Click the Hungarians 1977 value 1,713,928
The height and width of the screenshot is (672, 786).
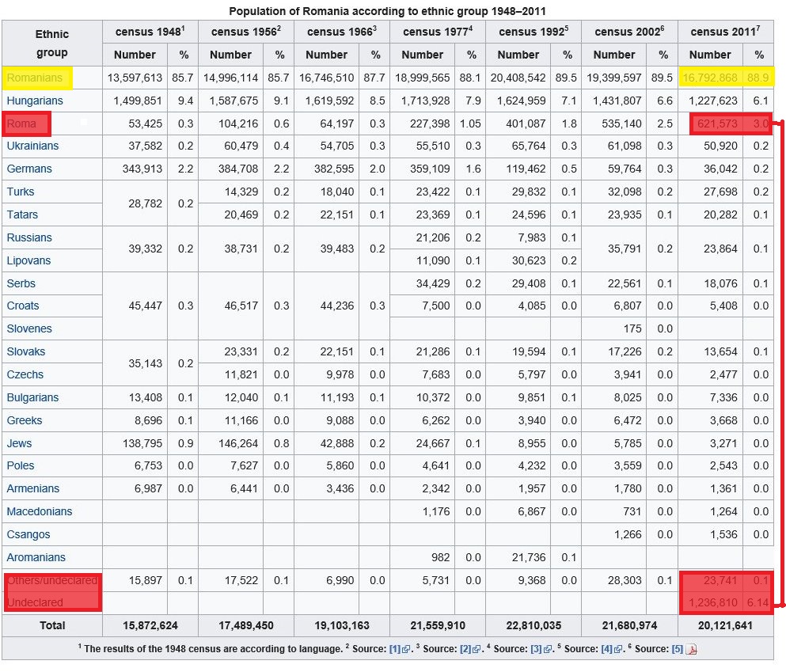425,101
